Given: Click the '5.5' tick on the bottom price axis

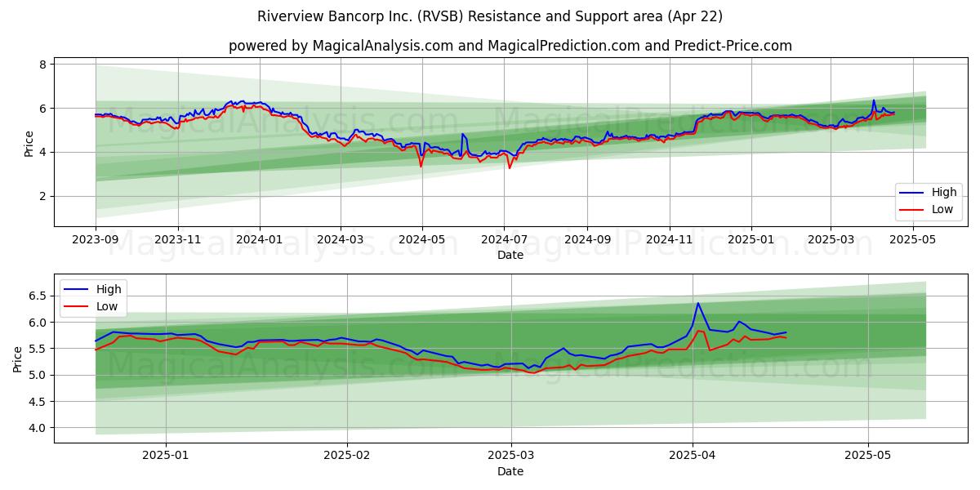Looking at the screenshot, I should coord(38,349).
